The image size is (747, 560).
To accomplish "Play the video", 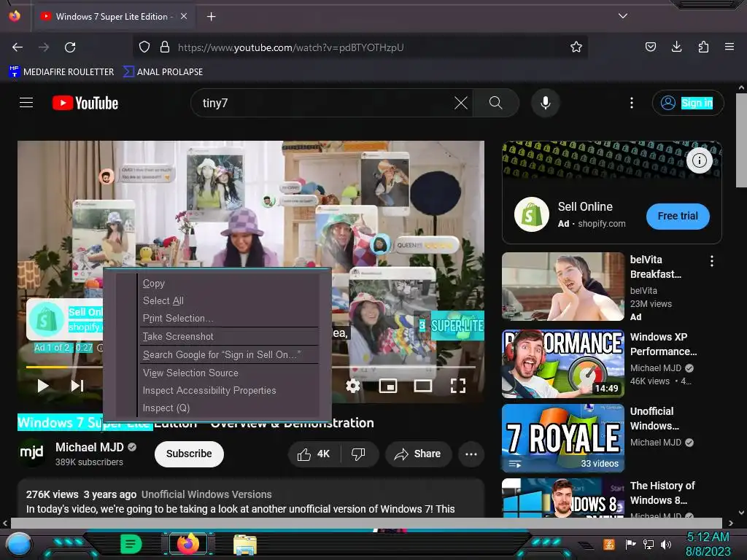I will point(43,386).
